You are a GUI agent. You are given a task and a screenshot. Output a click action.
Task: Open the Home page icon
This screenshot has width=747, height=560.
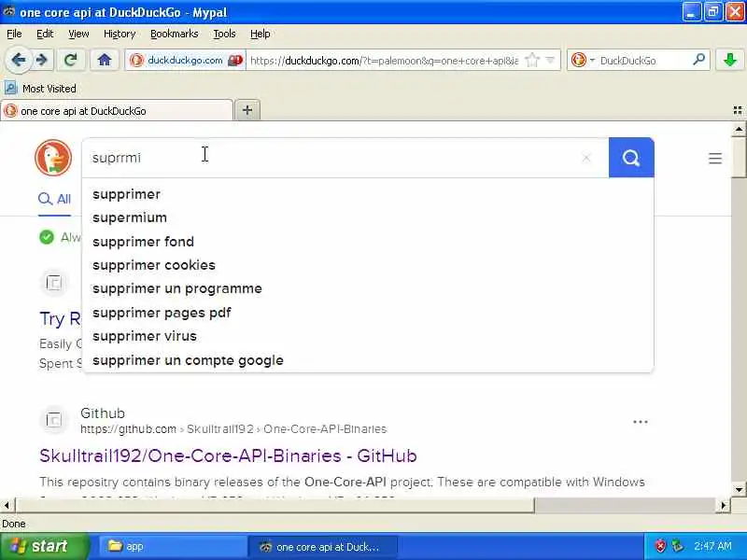tap(105, 60)
